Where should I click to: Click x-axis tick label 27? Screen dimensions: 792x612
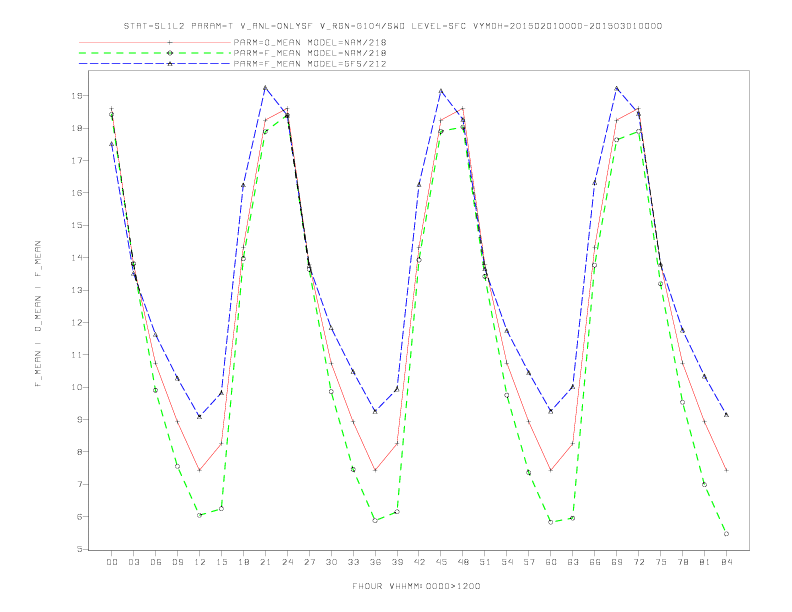[309, 562]
